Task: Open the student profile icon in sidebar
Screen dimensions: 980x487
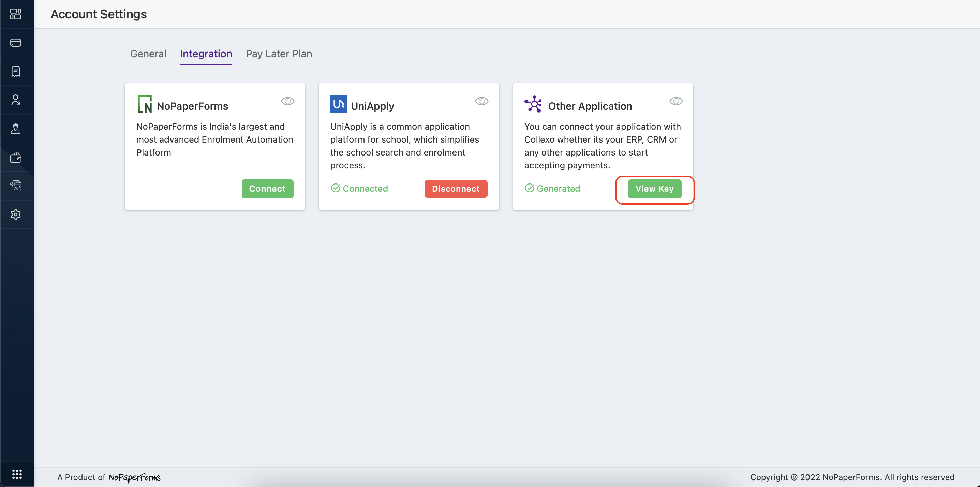Action: tap(16, 129)
